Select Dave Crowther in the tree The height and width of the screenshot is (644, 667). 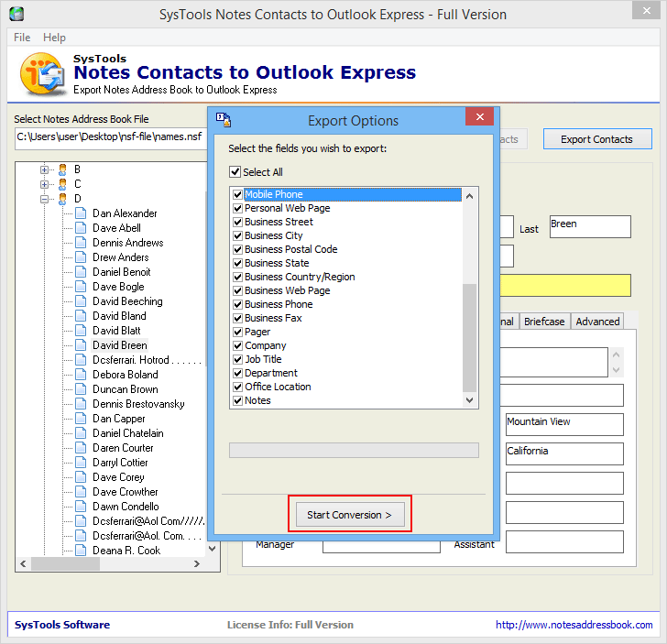point(125,492)
